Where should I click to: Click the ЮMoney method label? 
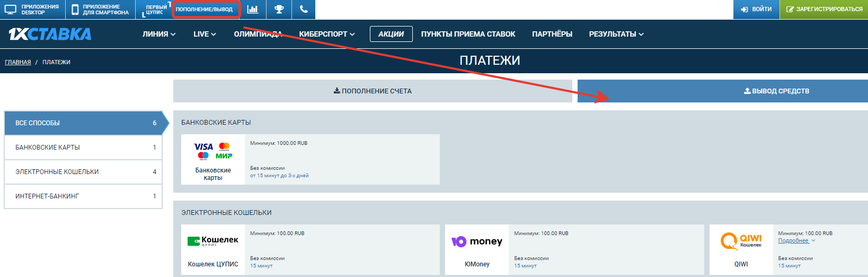(x=477, y=264)
